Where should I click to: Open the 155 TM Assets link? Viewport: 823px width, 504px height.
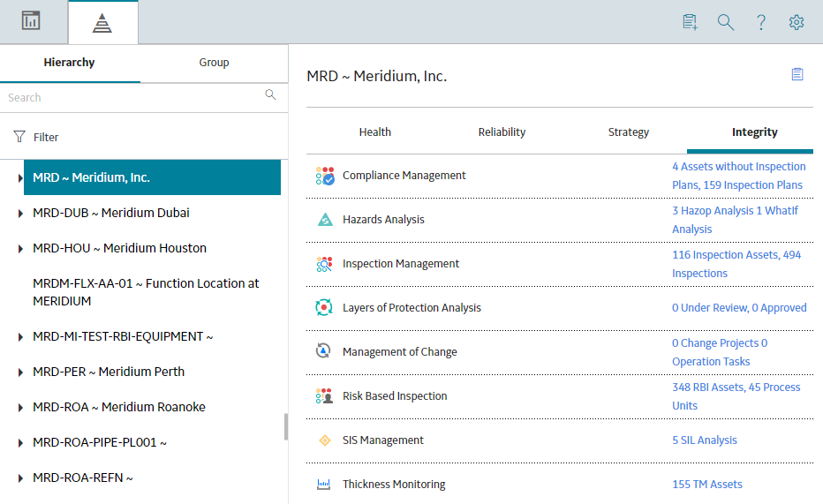[707, 484]
